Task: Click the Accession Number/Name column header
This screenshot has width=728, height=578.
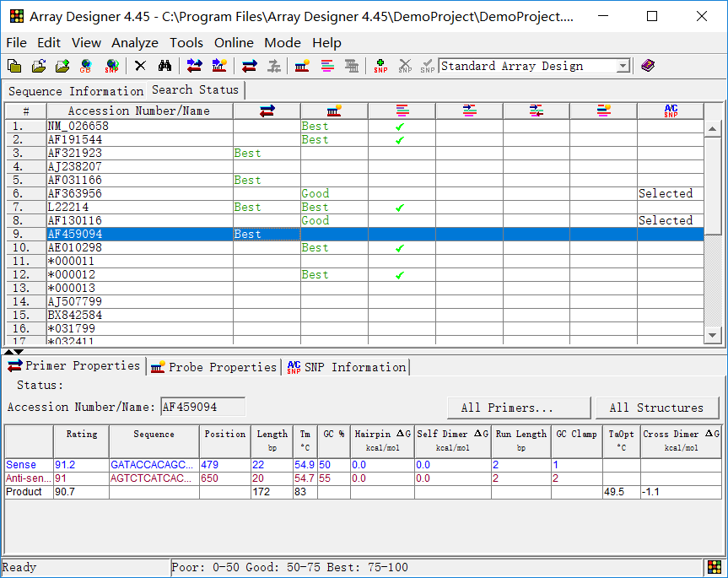Action: 139,111
